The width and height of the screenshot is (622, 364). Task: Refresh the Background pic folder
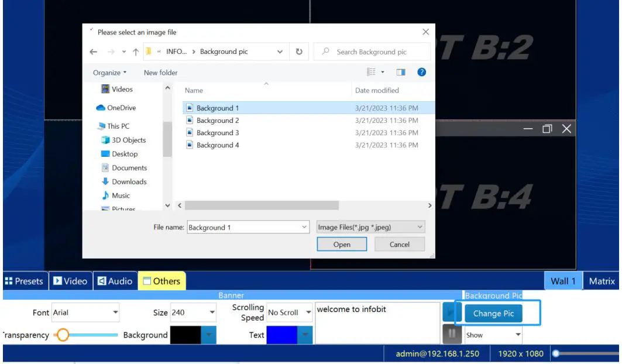coord(299,51)
